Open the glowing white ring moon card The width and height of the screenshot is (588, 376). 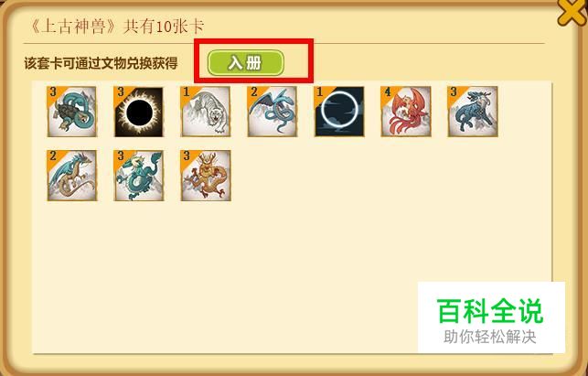pos(339,112)
